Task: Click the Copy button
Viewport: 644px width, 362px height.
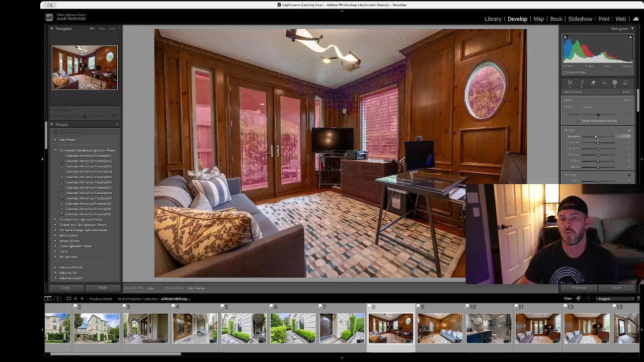Action: click(x=66, y=288)
